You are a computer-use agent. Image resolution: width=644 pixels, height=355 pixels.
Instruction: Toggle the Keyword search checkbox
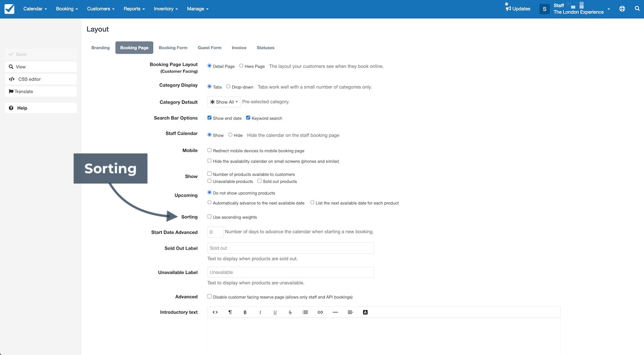coord(248,118)
